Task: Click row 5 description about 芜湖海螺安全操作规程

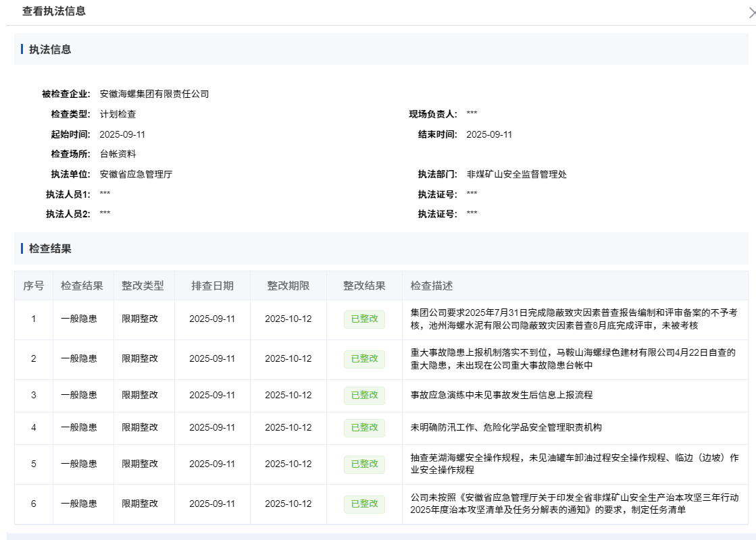Action: (574, 464)
